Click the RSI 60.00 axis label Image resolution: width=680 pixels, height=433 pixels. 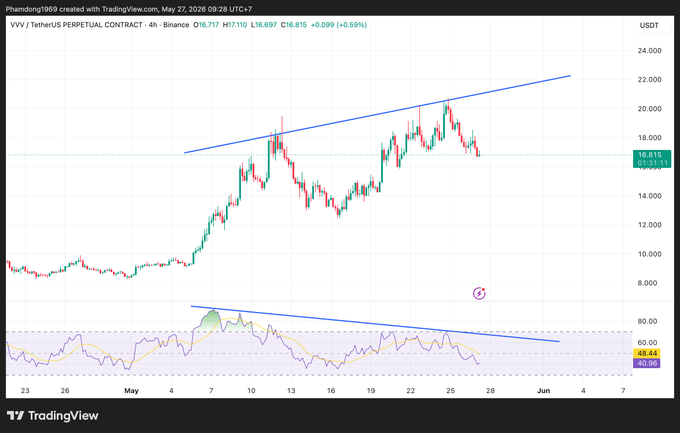[647, 343]
